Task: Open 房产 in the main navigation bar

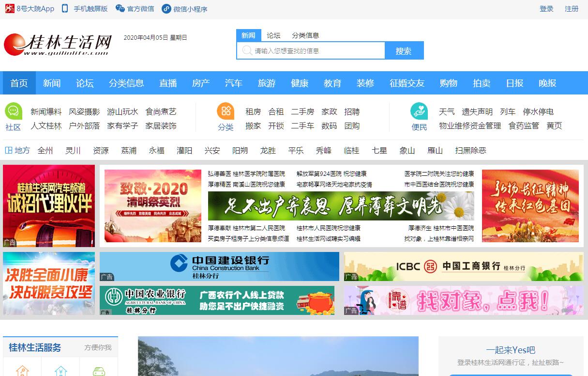Action: (x=201, y=83)
